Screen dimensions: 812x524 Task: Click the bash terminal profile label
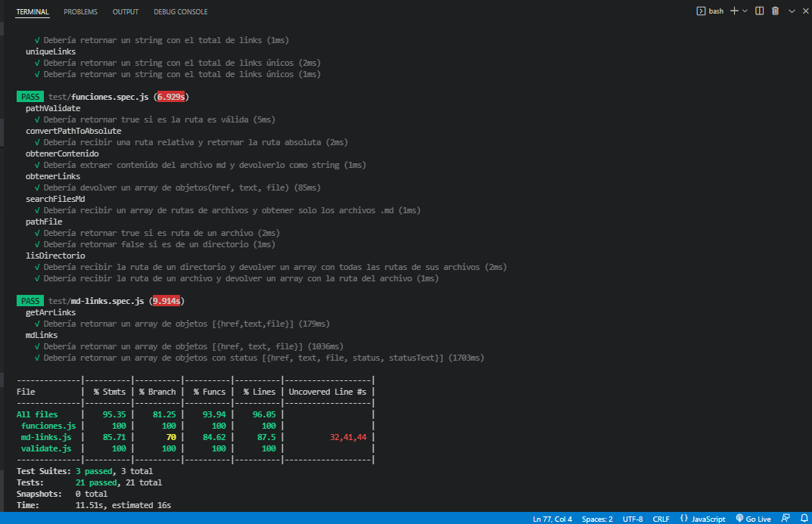[716, 11]
